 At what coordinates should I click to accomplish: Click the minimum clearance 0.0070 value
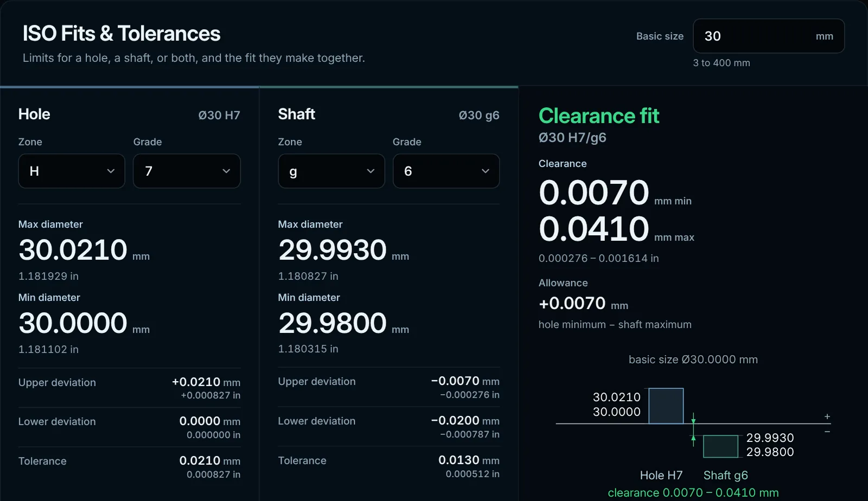pos(594,192)
